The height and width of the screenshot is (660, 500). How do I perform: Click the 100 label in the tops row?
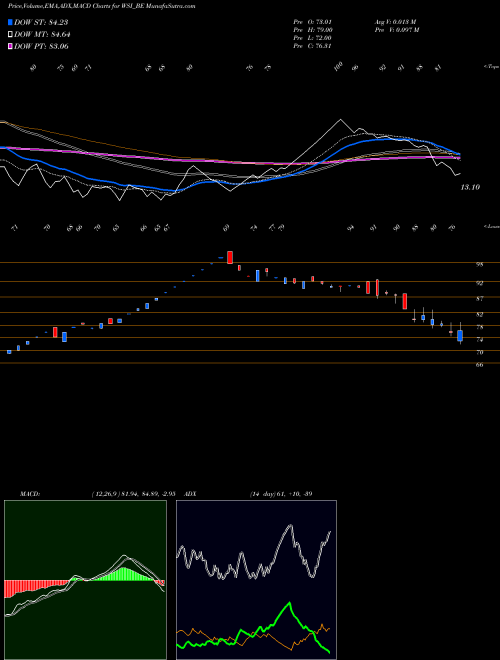[x=338, y=67]
